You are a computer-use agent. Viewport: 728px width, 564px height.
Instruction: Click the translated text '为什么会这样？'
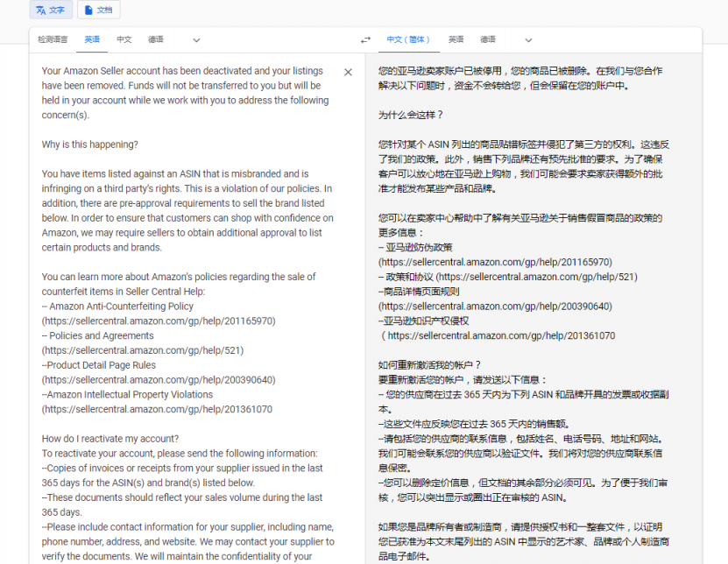[411, 115]
